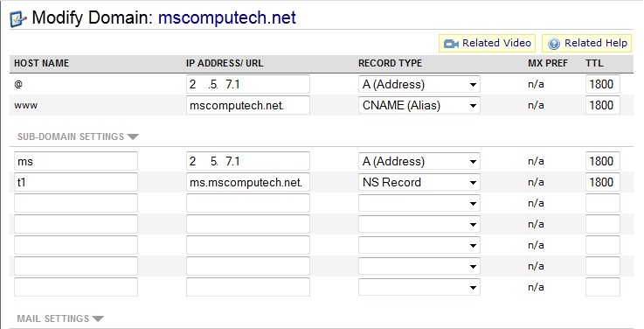The width and height of the screenshot is (644, 329).
Task: Click the www URL field mscomputech.net.
Action: click(x=248, y=105)
